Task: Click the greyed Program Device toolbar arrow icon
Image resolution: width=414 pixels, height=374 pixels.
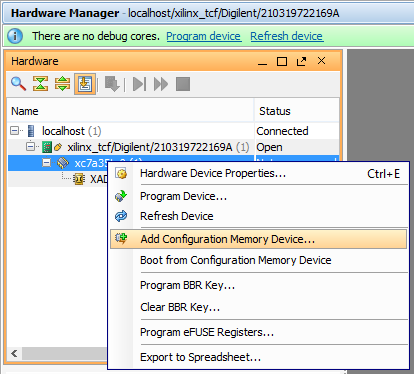Action: point(112,84)
